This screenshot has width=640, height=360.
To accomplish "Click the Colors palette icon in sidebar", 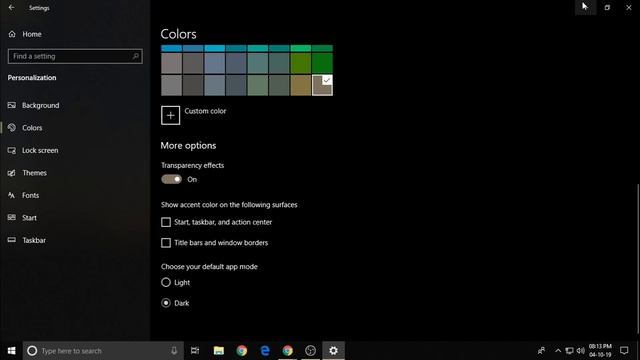I will coord(12,128).
